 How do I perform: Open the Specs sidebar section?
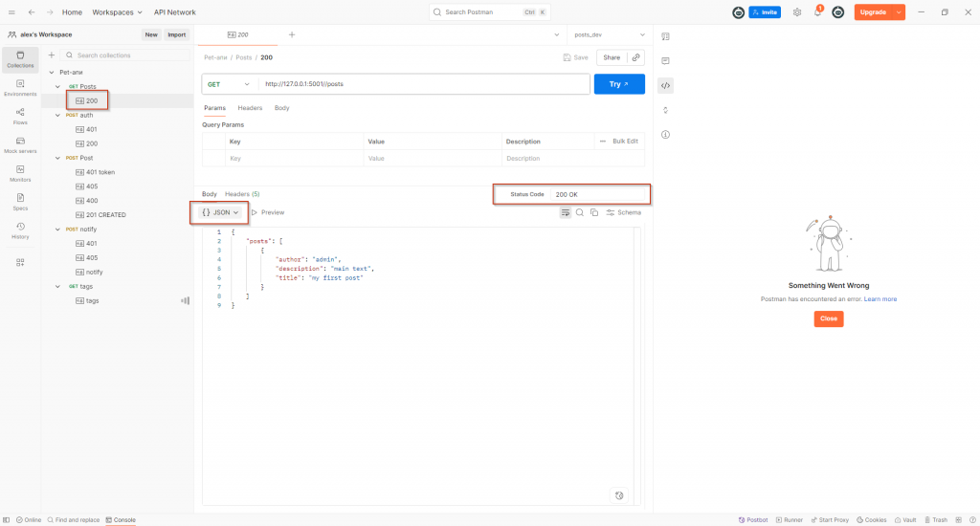click(x=20, y=203)
